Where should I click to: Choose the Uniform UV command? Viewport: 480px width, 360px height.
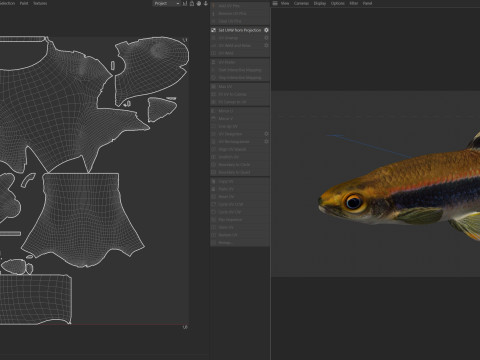[240, 157]
